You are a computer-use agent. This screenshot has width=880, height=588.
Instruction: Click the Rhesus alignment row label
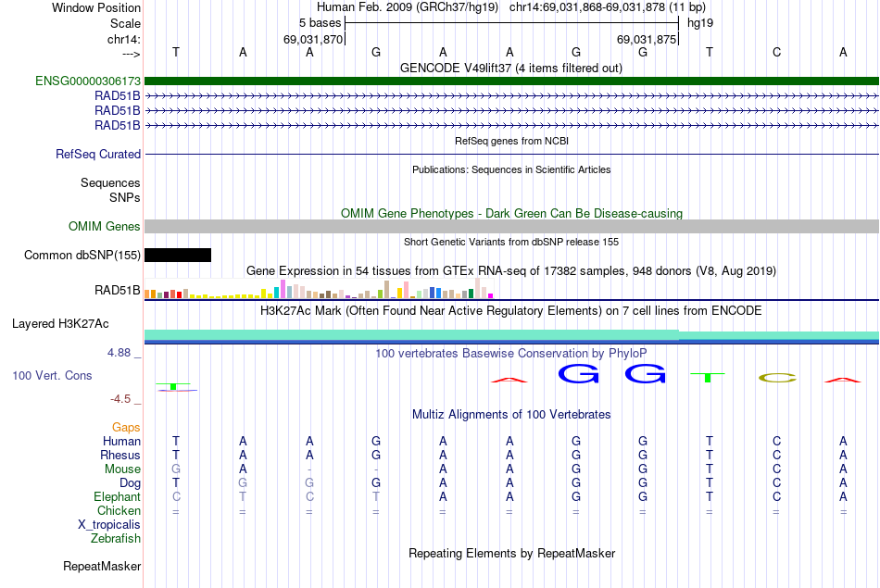[120, 456]
